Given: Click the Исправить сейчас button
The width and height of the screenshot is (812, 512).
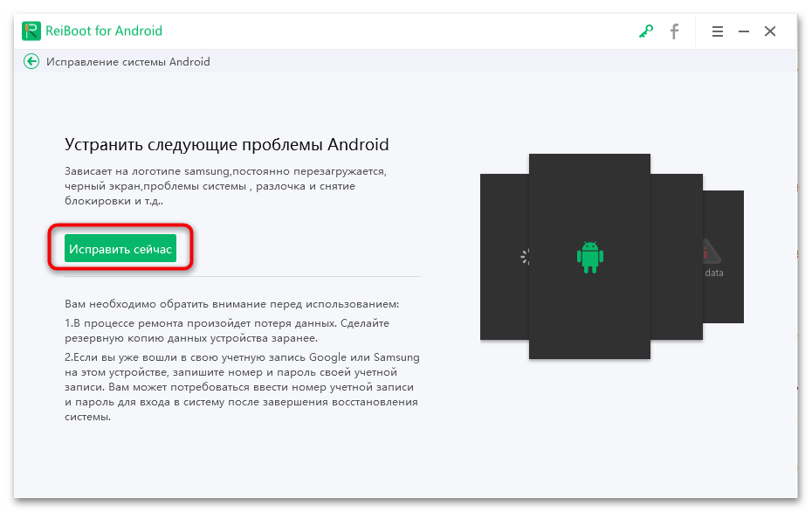Looking at the screenshot, I should pyautogui.click(x=120, y=248).
